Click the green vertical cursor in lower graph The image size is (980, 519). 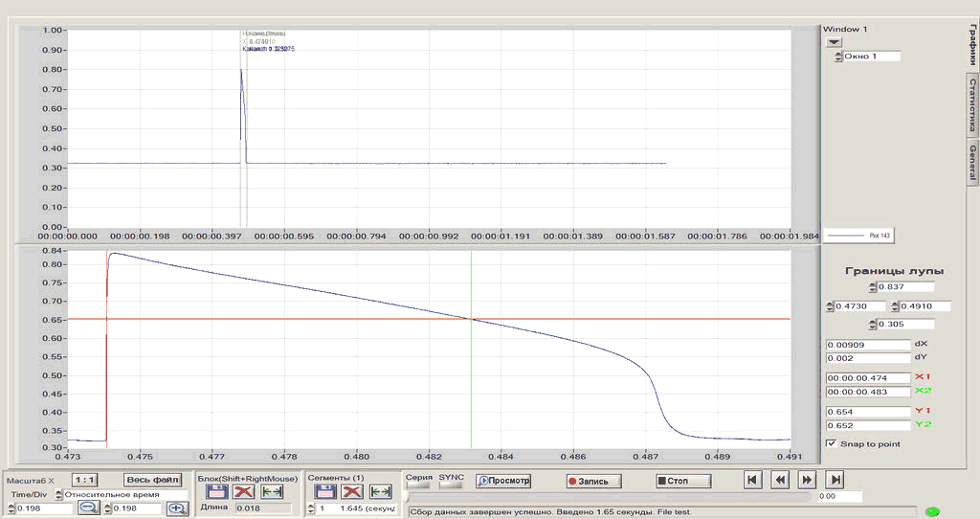point(471,349)
